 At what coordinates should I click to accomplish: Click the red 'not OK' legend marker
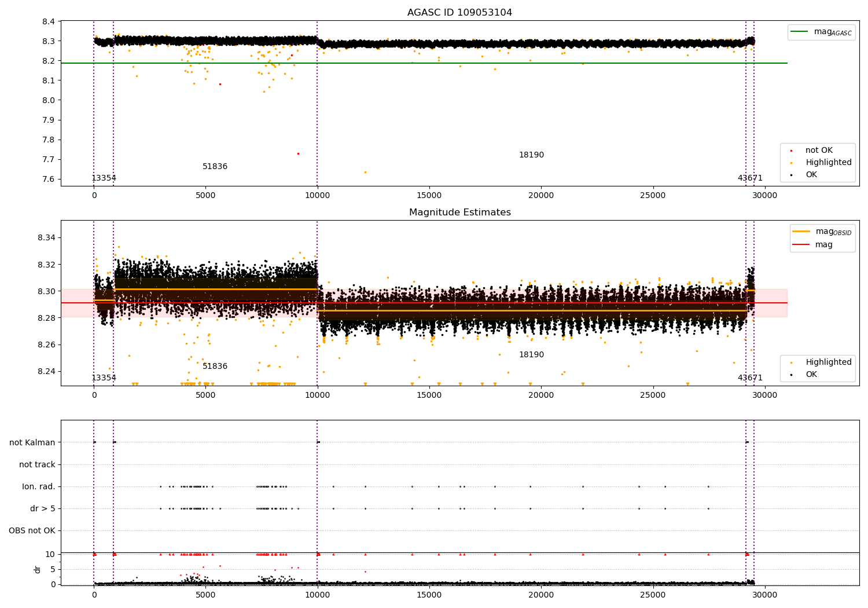pos(791,151)
